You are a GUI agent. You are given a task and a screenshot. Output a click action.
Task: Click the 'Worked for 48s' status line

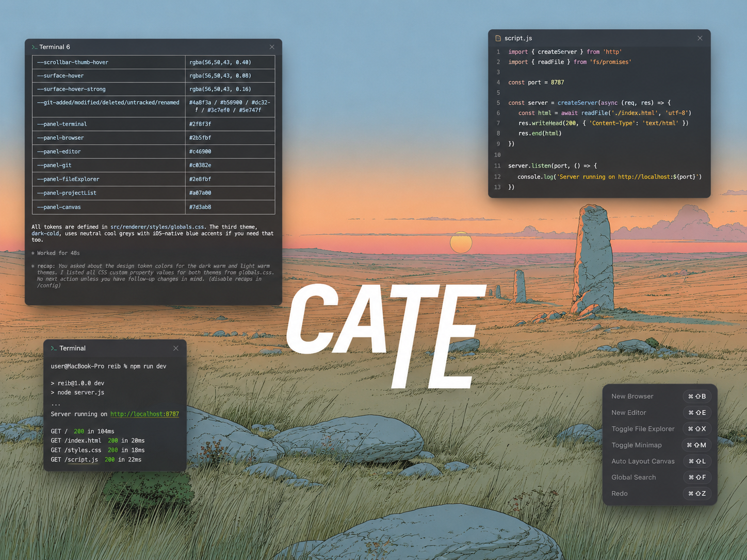(x=56, y=253)
